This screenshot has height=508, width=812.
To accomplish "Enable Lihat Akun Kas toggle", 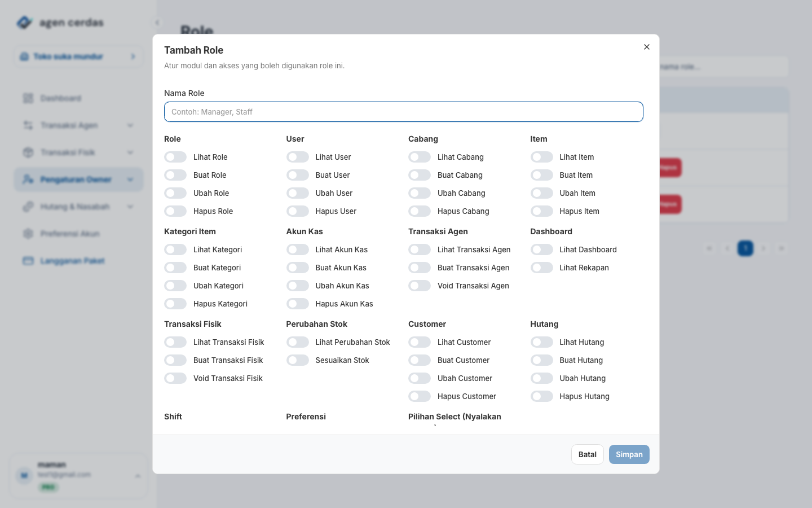I will pyautogui.click(x=298, y=249).
